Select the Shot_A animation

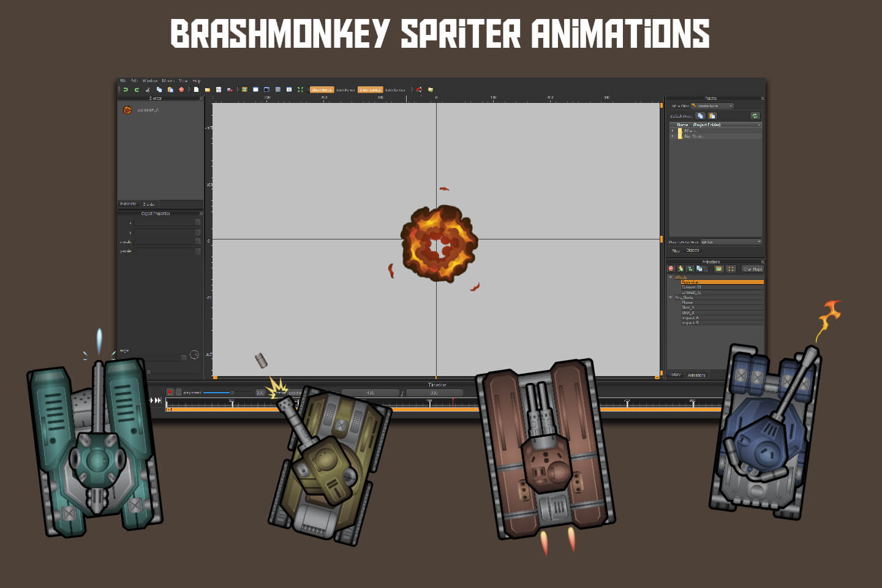click(722, 307)
